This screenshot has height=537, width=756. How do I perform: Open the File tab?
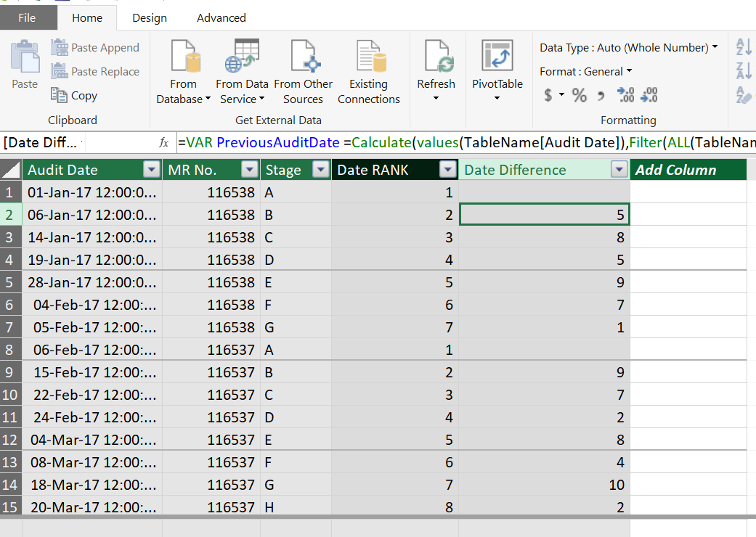[x=27, y=18]
